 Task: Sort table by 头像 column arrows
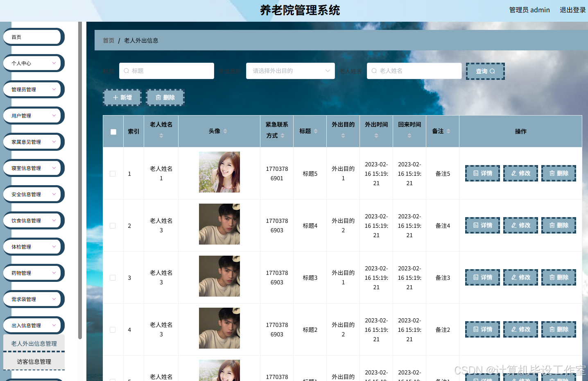click(x=225, y=131)
